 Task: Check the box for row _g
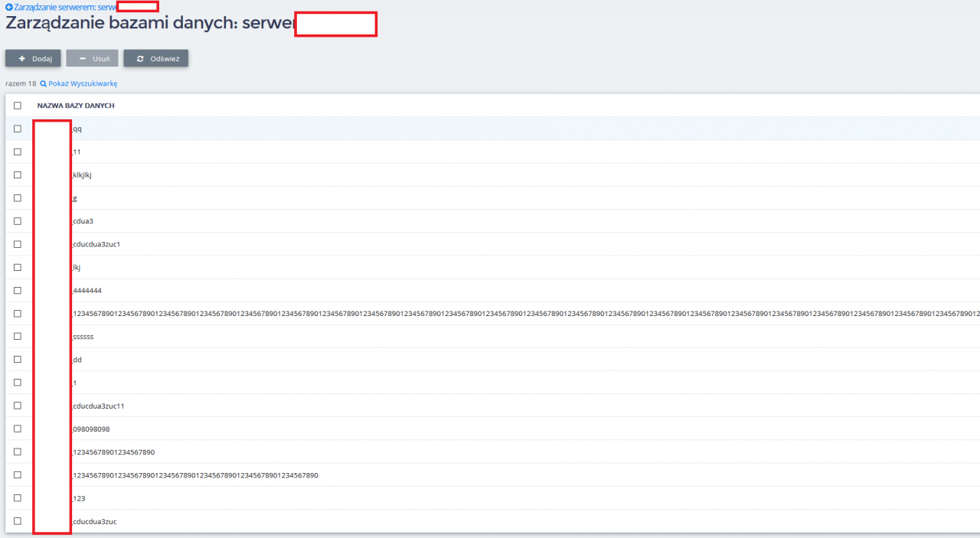pyautogui.click(x=18, y=198)
